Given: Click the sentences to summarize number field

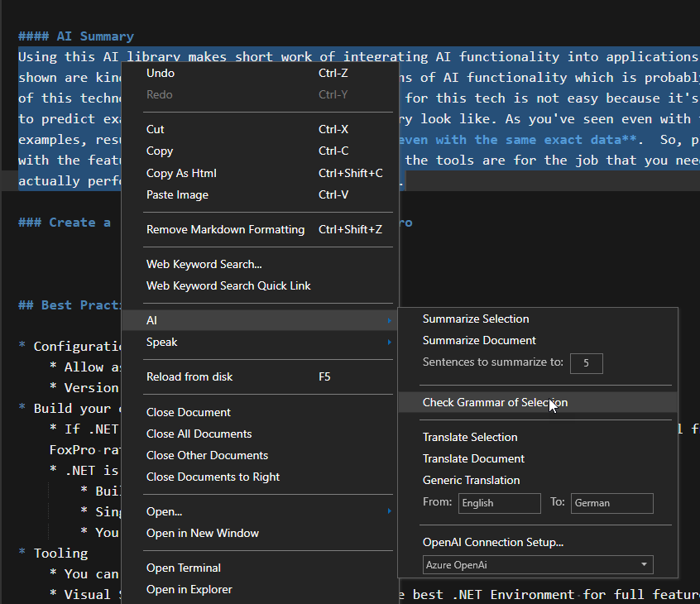Looking at the screenshot, I should tap(586, 363).
